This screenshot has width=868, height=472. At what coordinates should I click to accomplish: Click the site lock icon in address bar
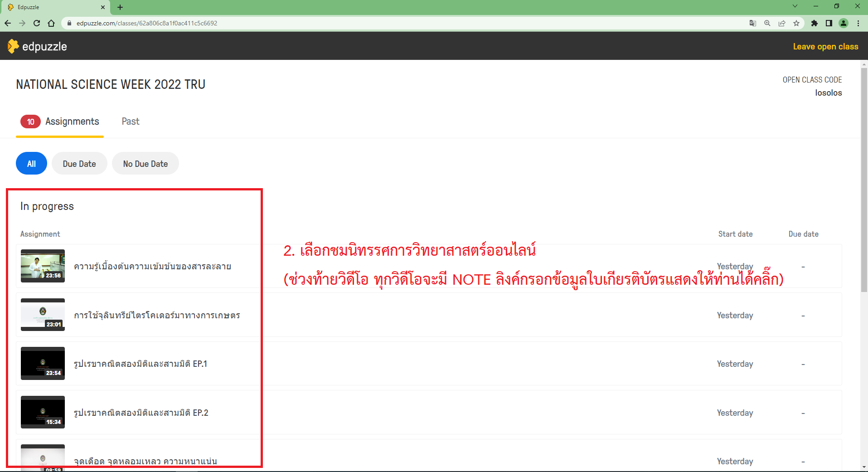click(69, 23)
